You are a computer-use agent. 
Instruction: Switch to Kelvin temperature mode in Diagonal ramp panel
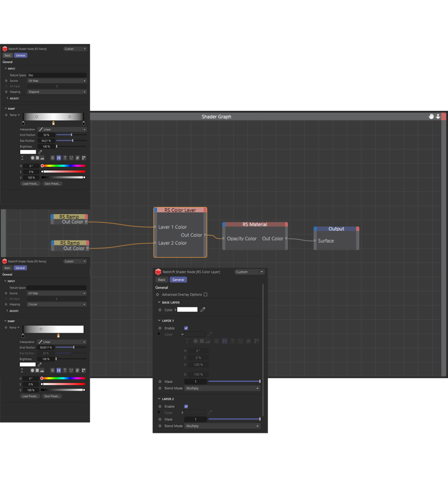tap(65, 158)
